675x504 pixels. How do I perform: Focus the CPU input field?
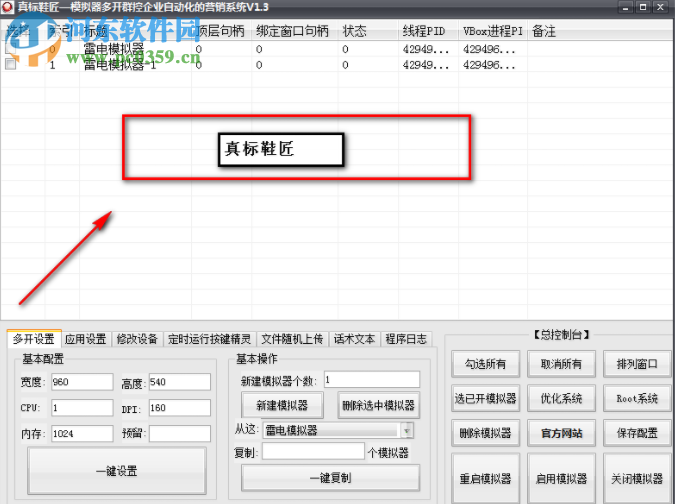click(82, 408)
